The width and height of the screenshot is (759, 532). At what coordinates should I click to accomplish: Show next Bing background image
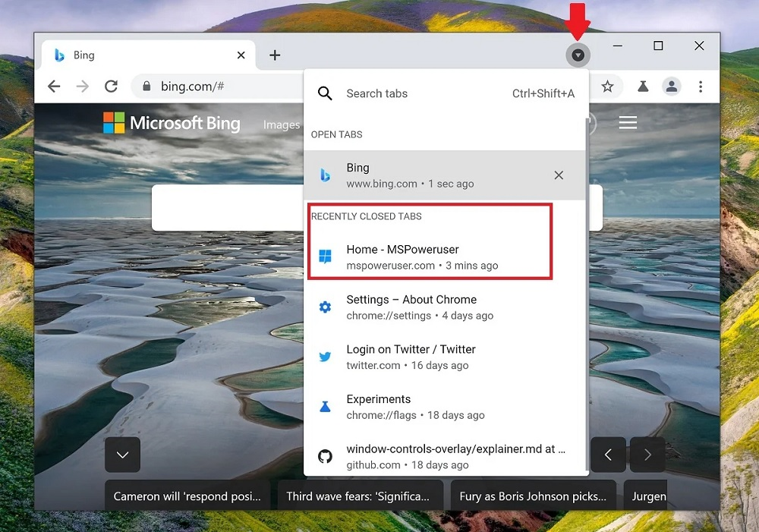647,455
